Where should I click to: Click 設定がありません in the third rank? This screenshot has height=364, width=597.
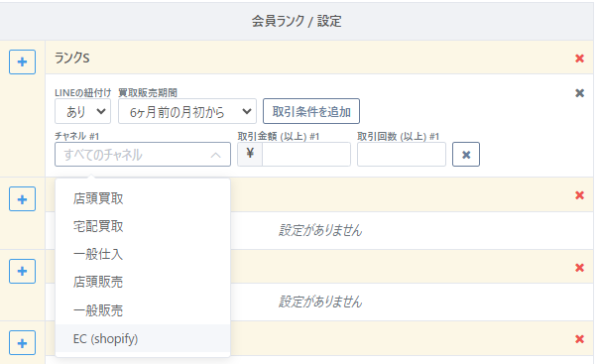coord(320,302)
